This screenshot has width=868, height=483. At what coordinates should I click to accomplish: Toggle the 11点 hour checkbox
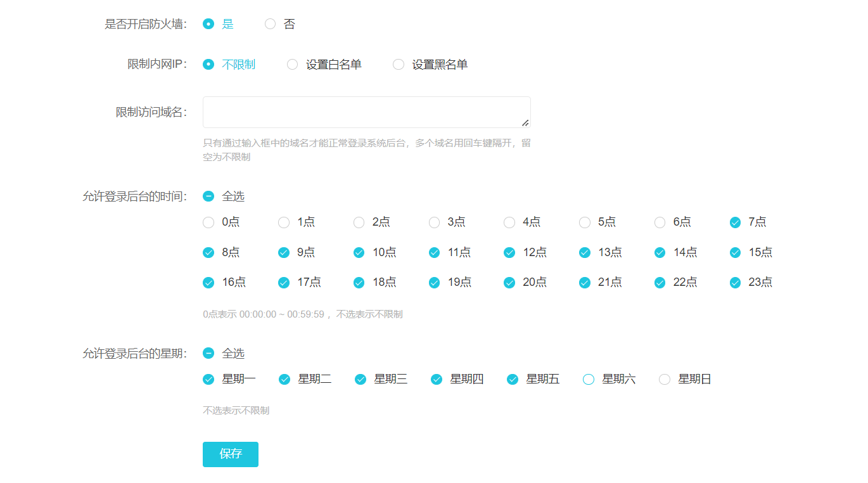point(434,252)
